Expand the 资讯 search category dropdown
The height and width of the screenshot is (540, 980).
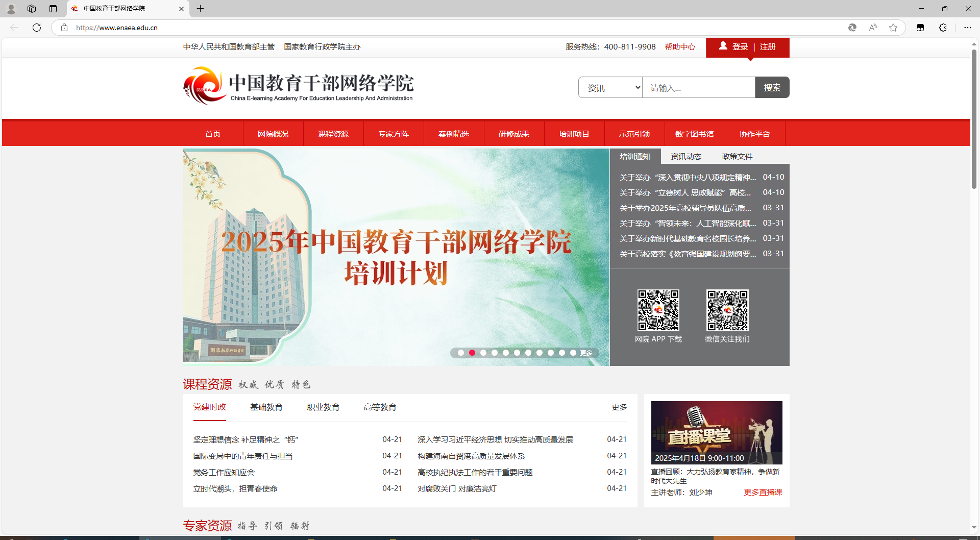click(x=610, y=87)
